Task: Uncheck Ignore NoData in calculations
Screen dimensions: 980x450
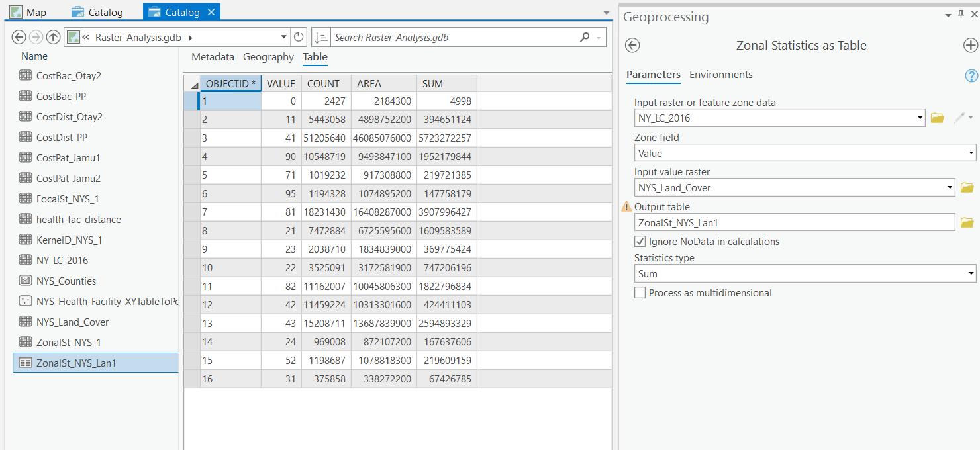Action: pyautogui.click(x=640, y=242)
